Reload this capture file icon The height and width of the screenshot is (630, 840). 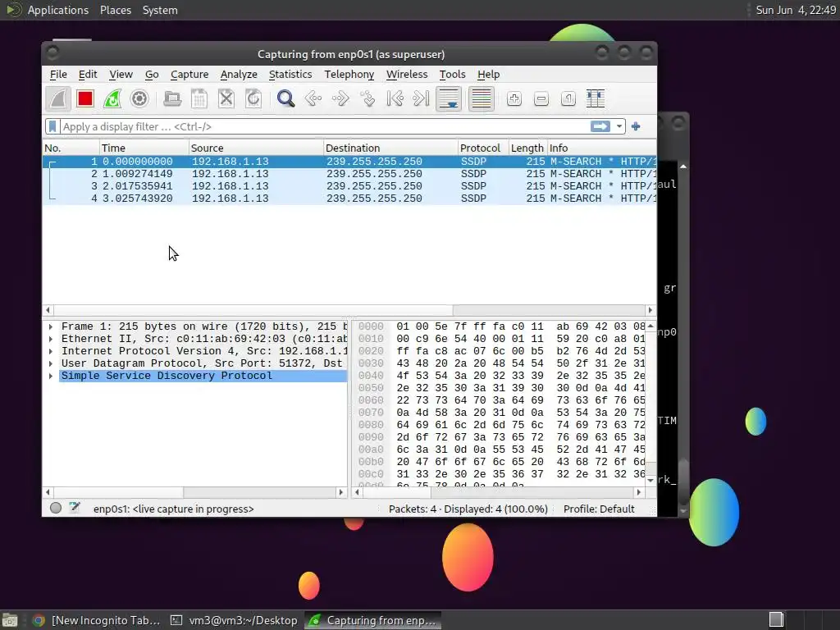pos(253,99)
